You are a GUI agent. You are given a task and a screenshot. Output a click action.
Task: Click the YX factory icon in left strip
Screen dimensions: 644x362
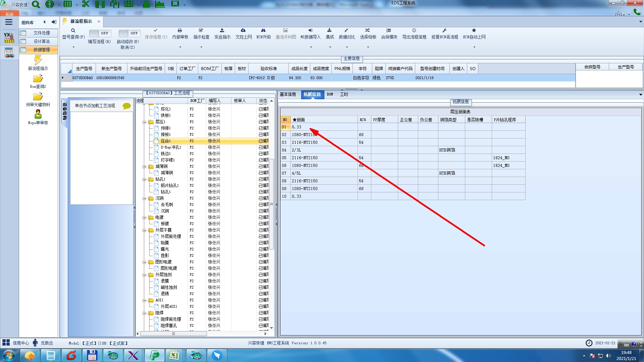(x=9, y=38)
